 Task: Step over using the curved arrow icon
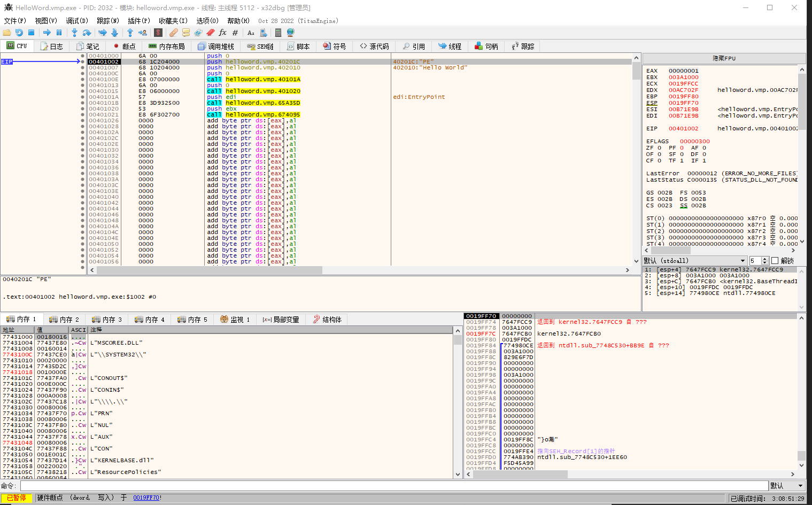(87, 33)
